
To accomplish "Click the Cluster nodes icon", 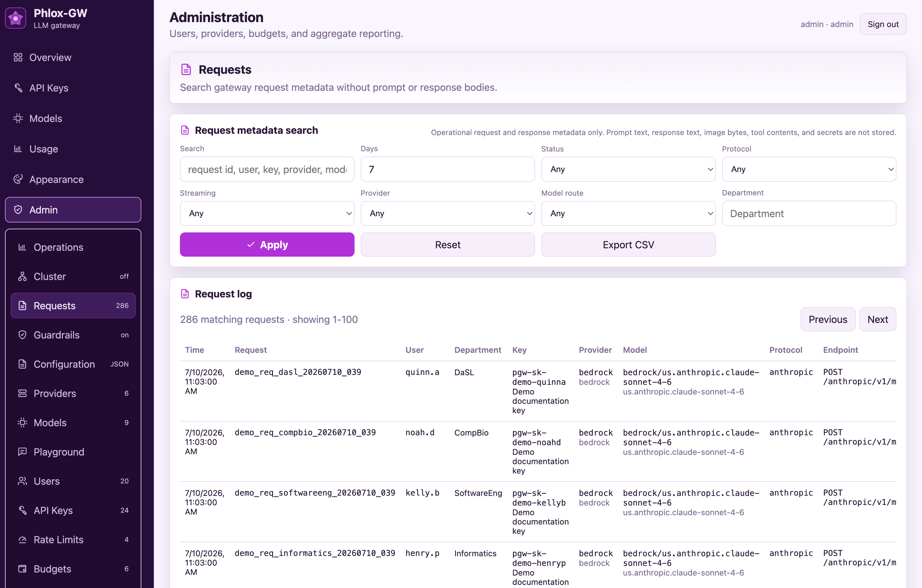I will coord(23,276).
